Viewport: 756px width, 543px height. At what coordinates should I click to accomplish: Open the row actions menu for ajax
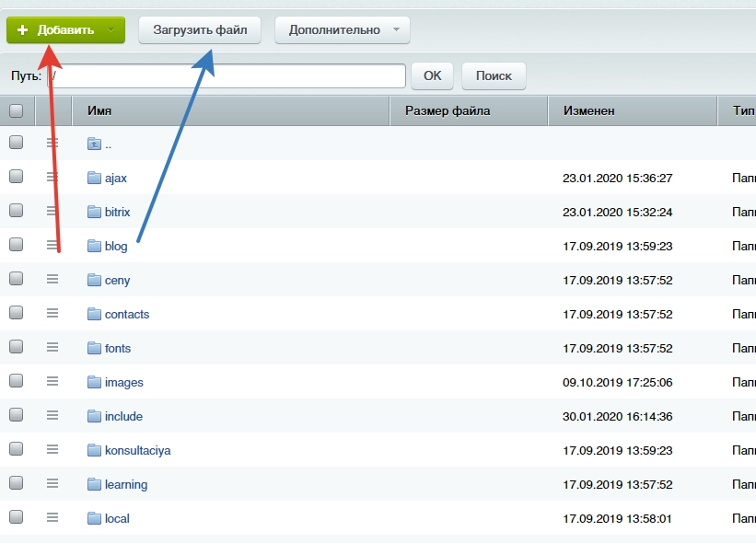[52, 178]
